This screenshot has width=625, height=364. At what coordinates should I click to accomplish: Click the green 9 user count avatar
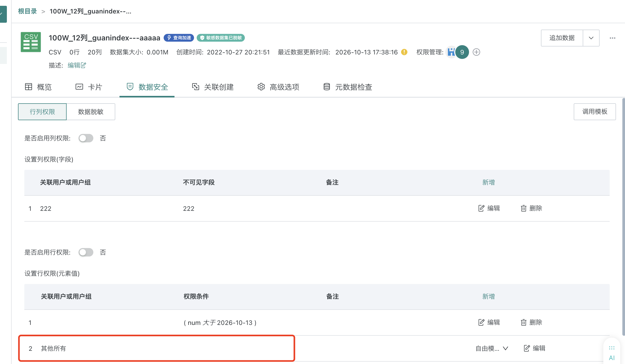coord(462,52)
